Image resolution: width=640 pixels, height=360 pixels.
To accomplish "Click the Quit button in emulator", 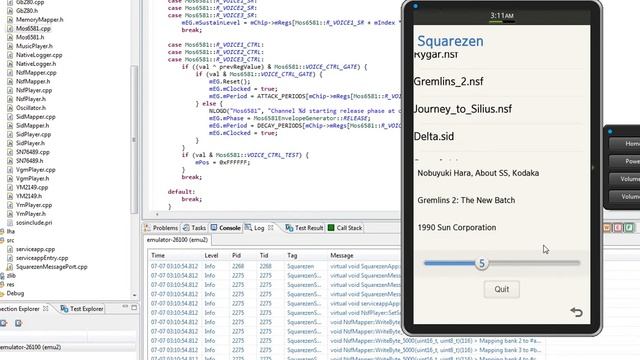I will [502, 289].
